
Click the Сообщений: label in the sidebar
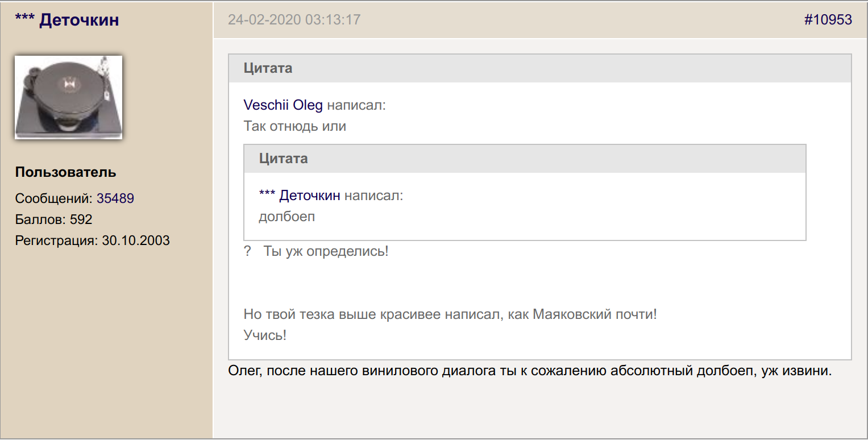(x=54, y=198)
